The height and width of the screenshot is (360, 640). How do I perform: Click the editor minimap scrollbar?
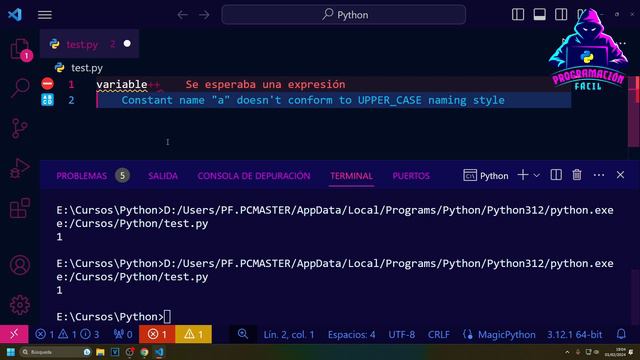pyautogui.click(x=634, y=111)
